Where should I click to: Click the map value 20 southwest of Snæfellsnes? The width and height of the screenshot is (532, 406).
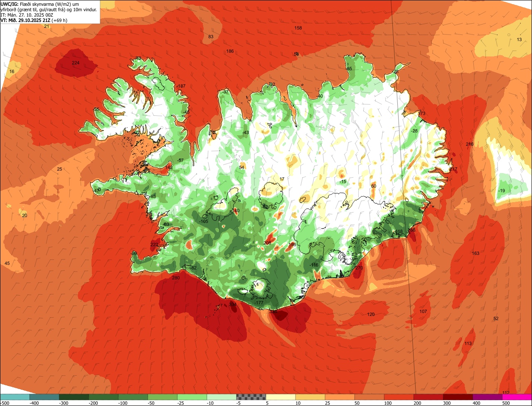[25, 215]
